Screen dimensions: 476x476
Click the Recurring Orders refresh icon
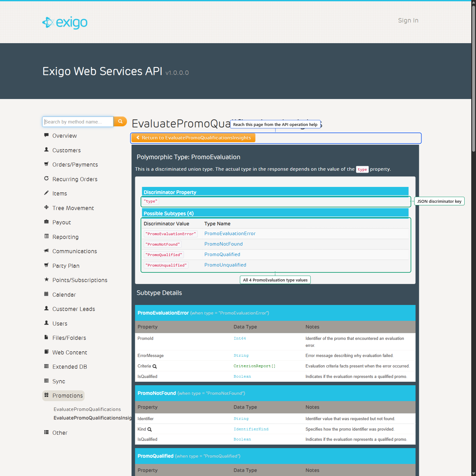click(46, 178)
